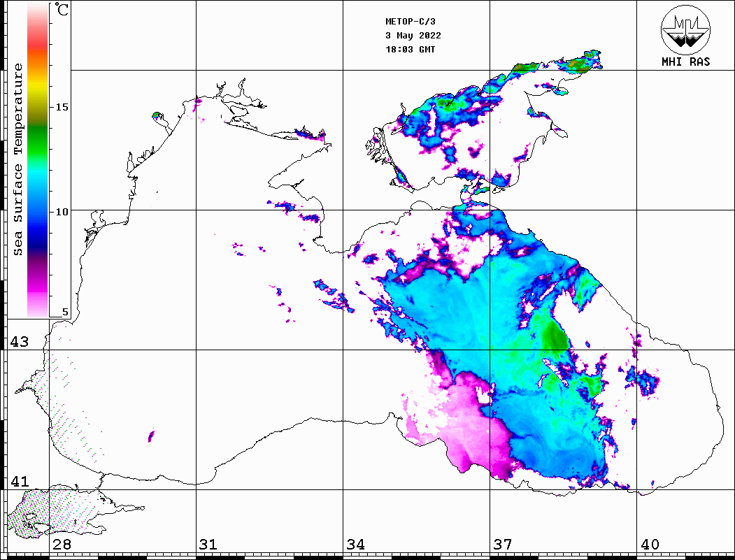735x560 pixels.
Task: Click longitude label '37'
Action: point(503,545)
